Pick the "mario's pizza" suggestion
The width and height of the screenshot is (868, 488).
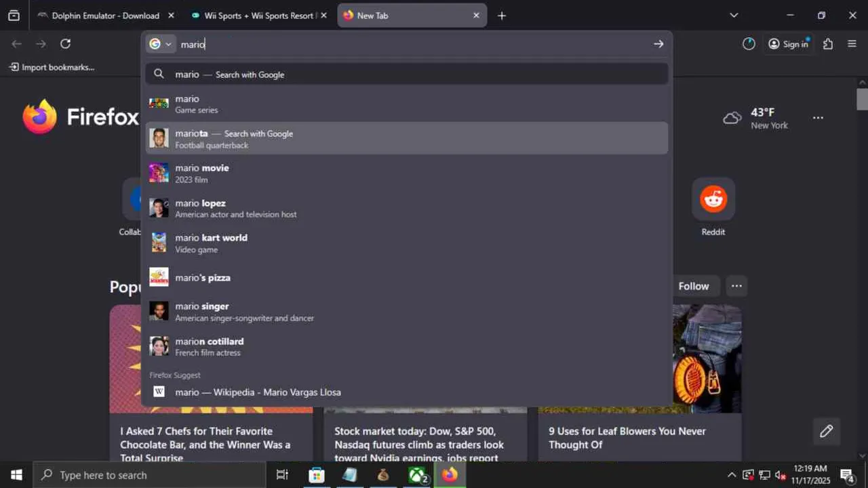tap(407, 278)
